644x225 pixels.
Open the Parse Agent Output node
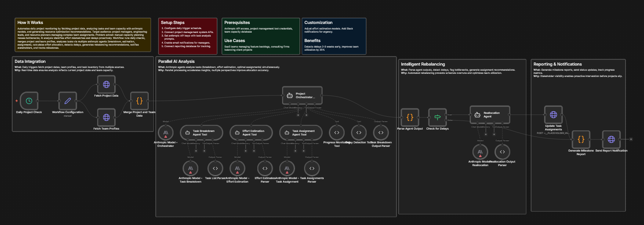[410, 117]
